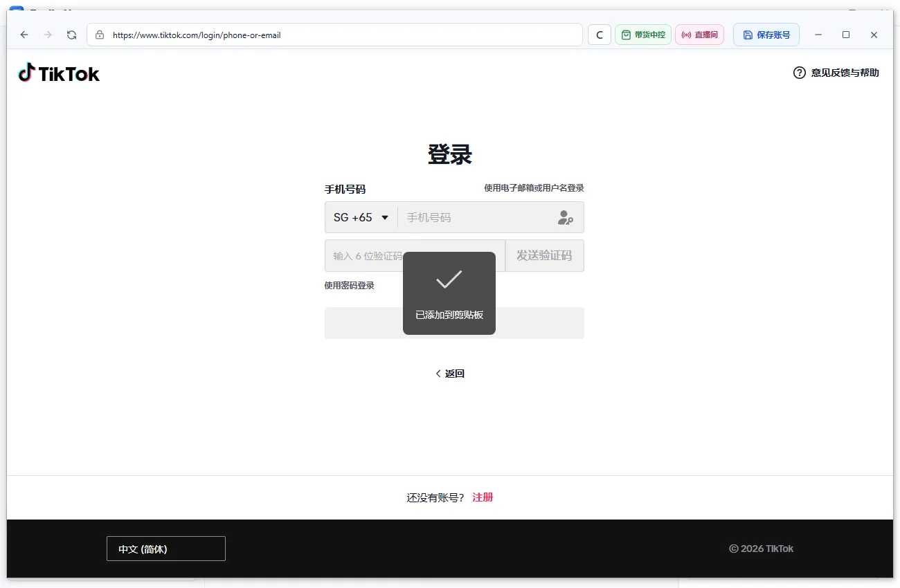Click 返回 to go back

450,374
